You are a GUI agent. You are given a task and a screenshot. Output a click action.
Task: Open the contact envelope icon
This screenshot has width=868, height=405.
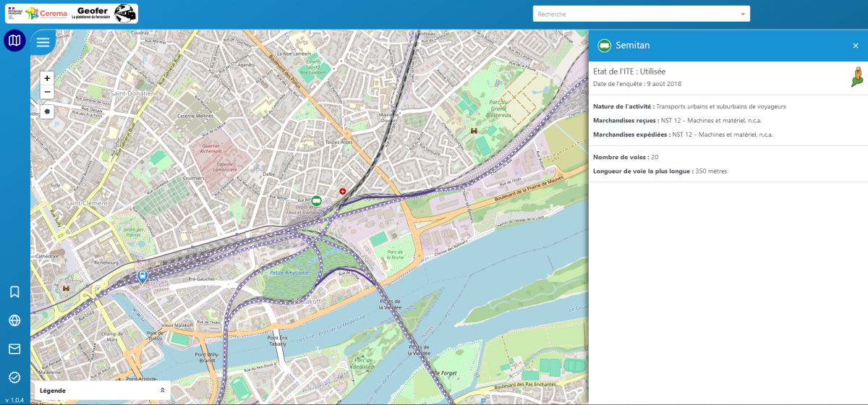14,349
